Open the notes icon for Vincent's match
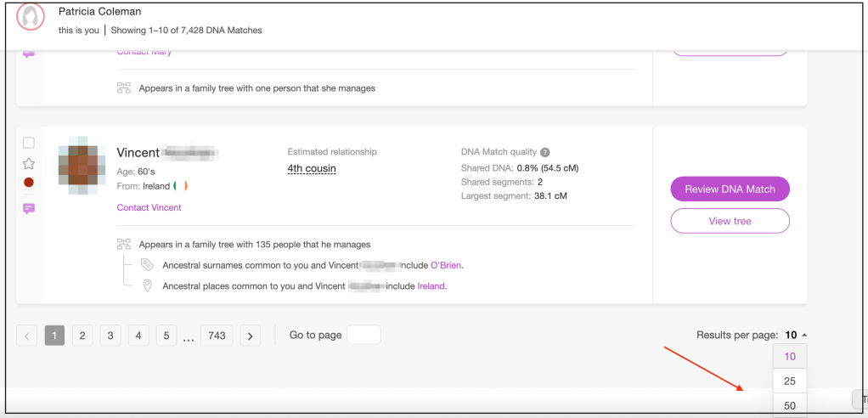 pyautogui.click(x=29, y=208)
